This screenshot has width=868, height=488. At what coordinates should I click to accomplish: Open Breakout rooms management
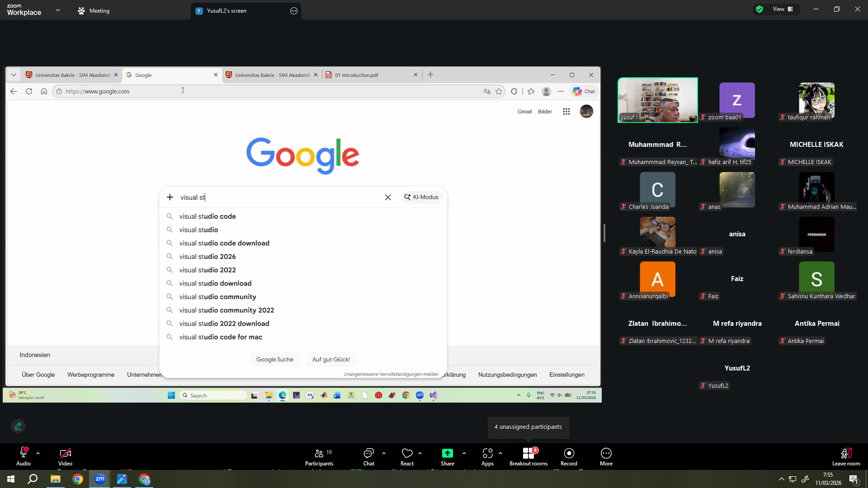528,456
